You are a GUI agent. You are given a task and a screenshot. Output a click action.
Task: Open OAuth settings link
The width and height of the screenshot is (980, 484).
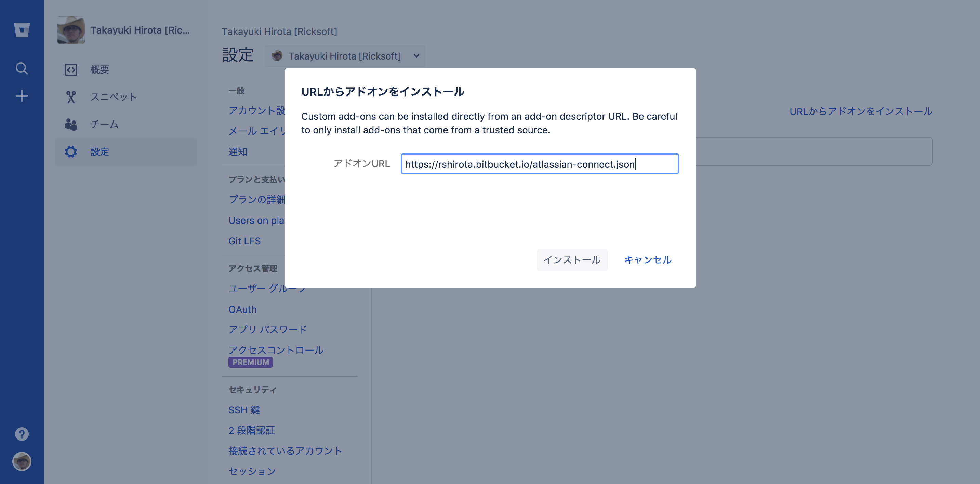coord(242,309)
